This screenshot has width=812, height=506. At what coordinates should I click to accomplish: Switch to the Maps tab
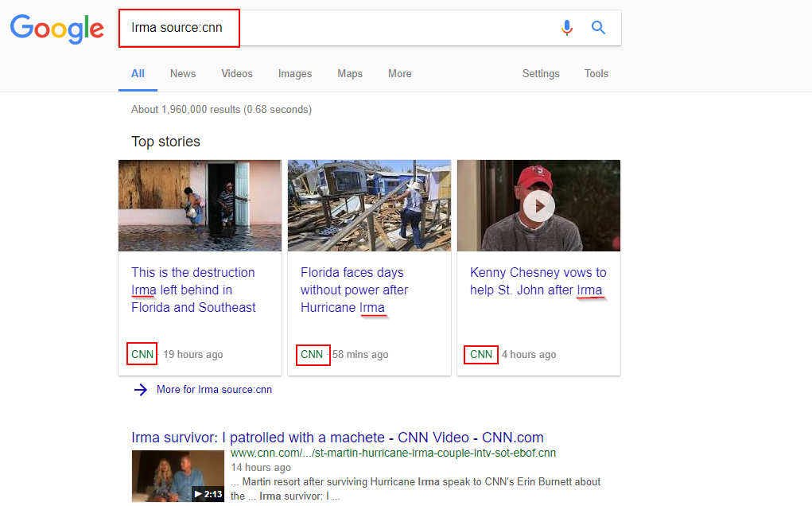(350, 73)
